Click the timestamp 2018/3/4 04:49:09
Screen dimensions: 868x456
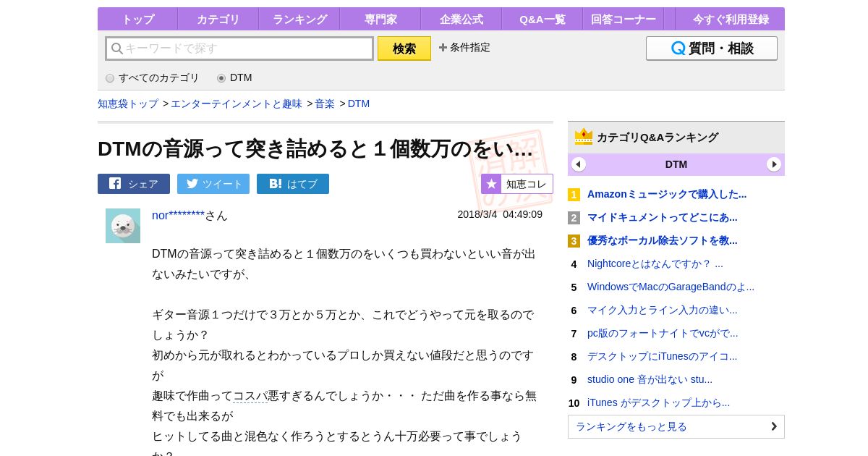coord(500,214)
